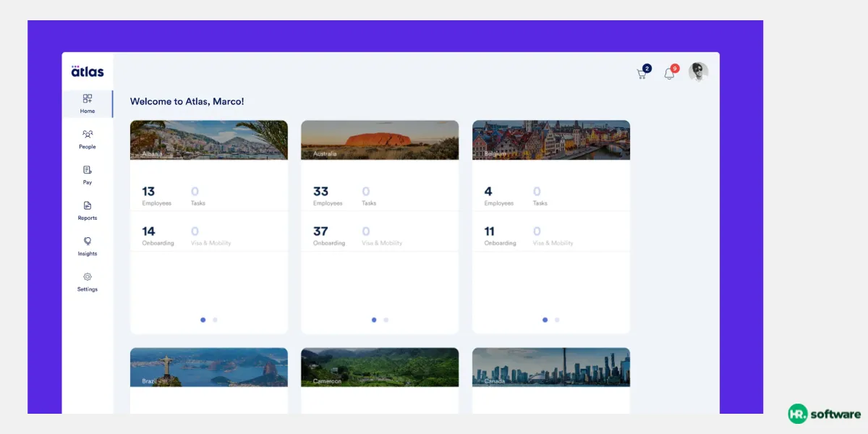868x434 pixels.
Task: Select second pagination dot on Albania card
Action: (x=215, y=320)
